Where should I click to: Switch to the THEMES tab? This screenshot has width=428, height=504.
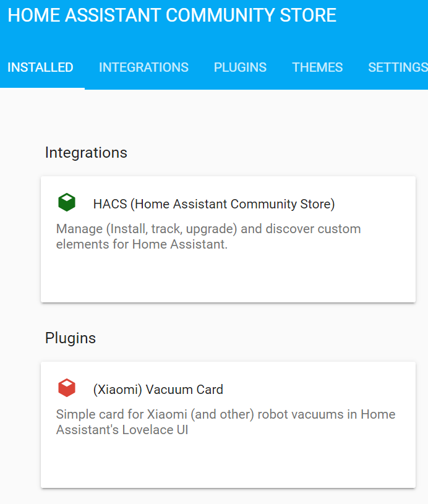(317, 67)
